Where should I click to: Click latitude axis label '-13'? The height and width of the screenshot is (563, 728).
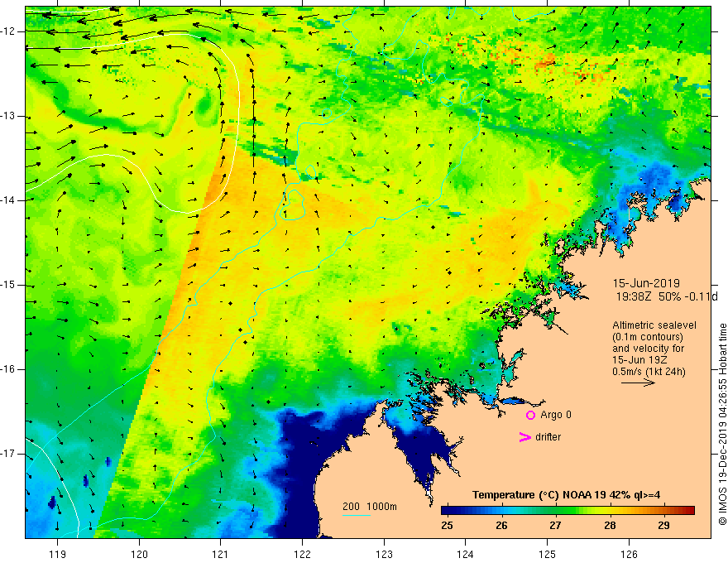(x=9, y=116)
